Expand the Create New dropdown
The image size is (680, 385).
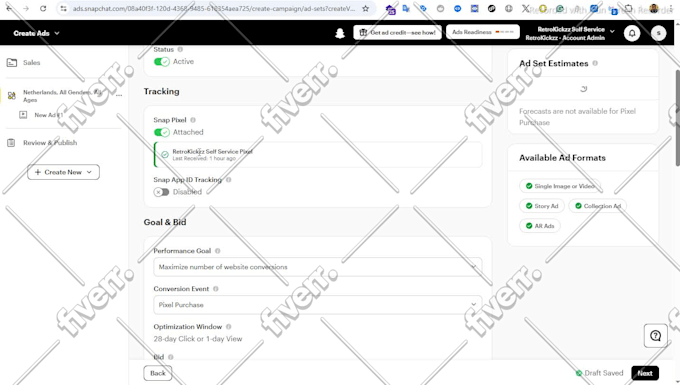click(x=63, y=172)
